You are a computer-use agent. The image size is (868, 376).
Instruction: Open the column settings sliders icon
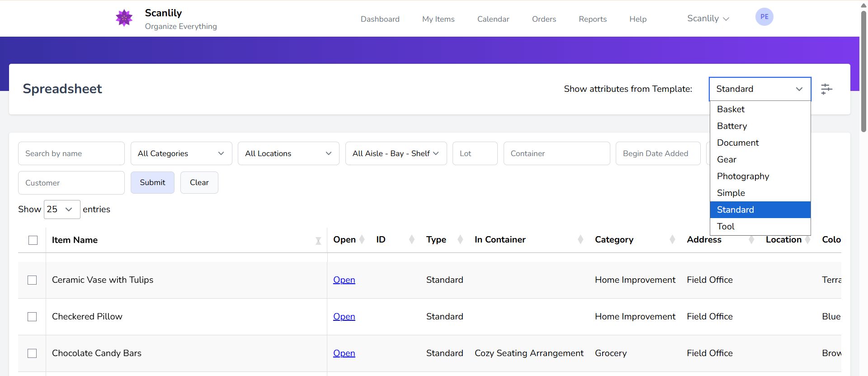[826, 89]
